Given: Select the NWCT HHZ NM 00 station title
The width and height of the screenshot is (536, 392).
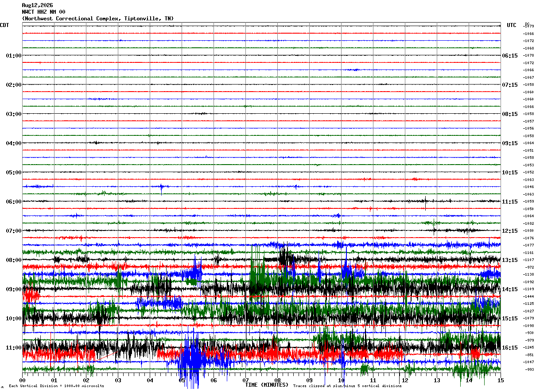Looking at the screenshot, I should pyautogui.click(x=43, y=12).
